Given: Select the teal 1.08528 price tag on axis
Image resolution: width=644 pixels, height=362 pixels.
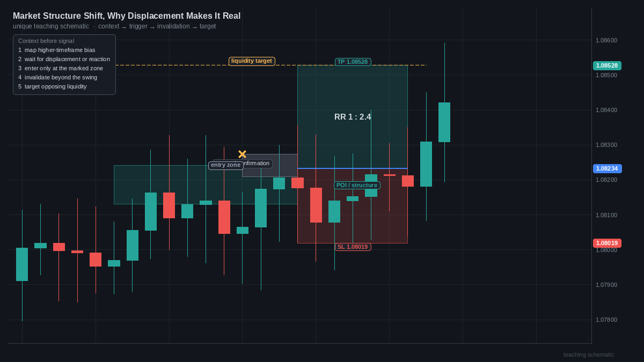Looking at the screenshot, I should point(607,65).
